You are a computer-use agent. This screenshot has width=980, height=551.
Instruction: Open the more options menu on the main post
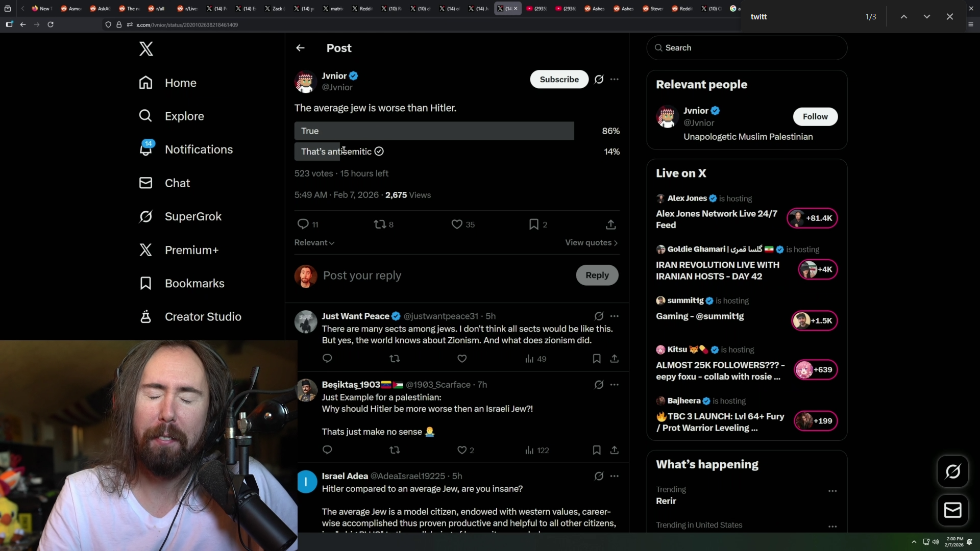tap(615, 79)
